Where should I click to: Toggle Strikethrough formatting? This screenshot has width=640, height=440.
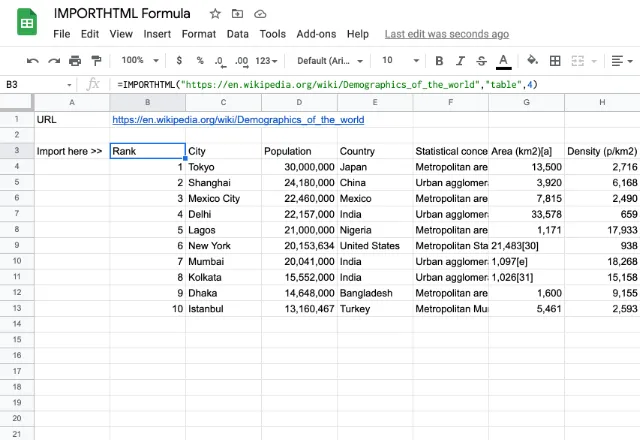click(482, 61)
